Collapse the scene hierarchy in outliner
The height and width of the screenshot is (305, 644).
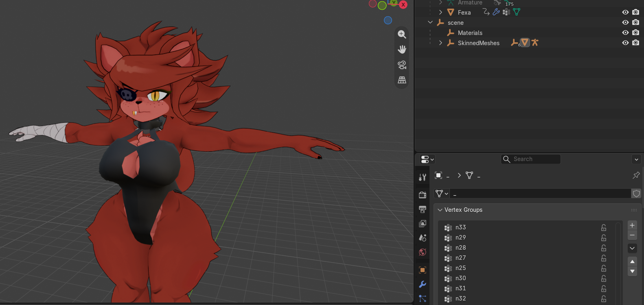(x=430, y=22)
